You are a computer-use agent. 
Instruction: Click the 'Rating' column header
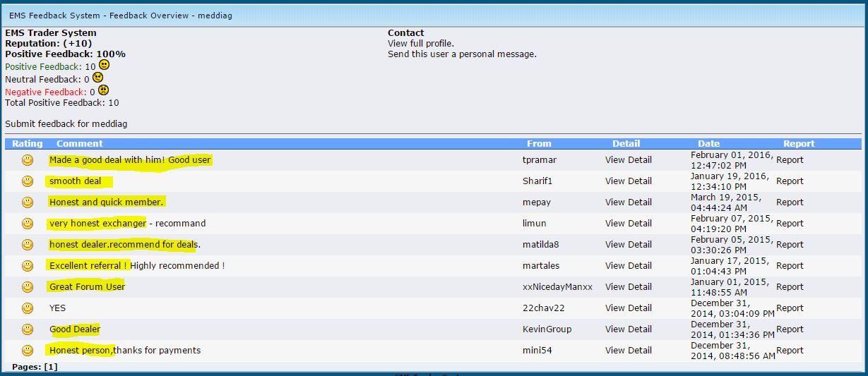[x=28, y=144]
